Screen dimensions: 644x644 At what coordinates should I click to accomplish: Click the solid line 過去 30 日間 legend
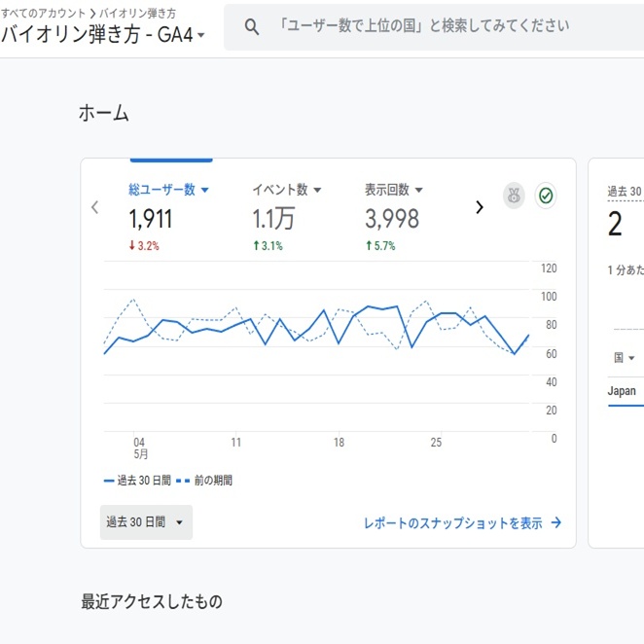pos(137,481)
